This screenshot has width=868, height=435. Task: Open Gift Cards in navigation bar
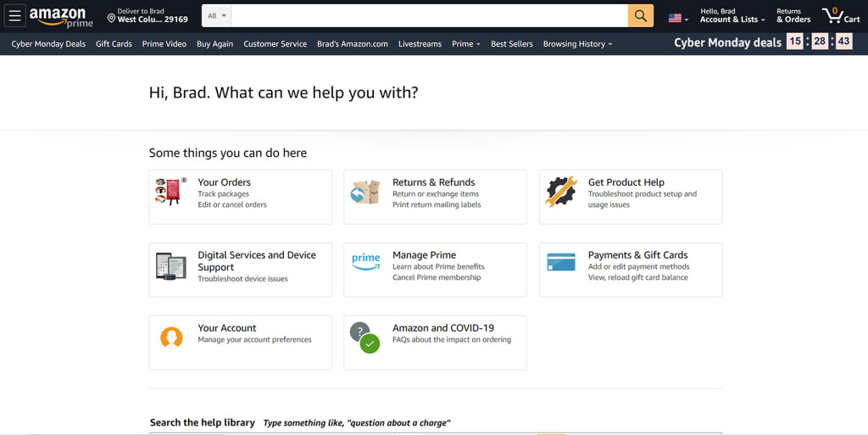[114, 44]
